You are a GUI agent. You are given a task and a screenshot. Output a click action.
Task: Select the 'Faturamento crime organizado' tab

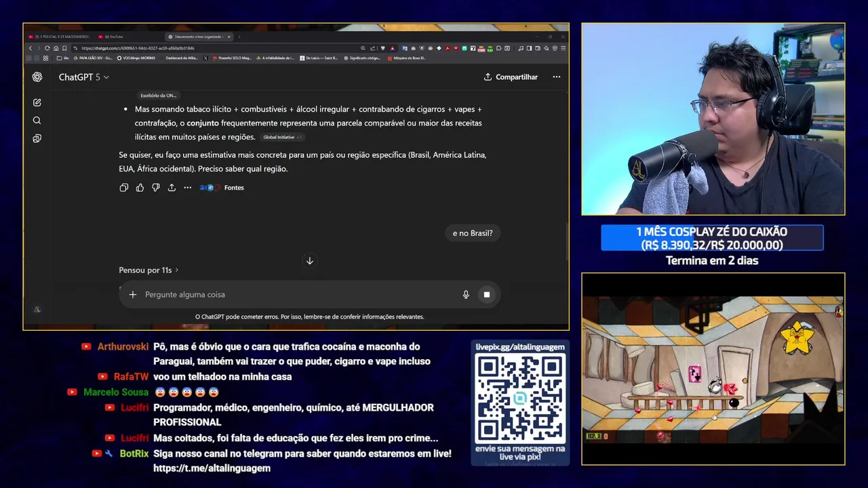pyautogui.click(x=199, y=37)
